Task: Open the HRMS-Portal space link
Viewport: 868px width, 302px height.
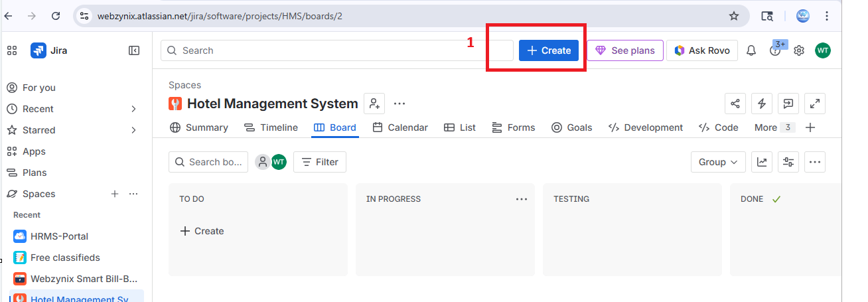Action: 59,236
